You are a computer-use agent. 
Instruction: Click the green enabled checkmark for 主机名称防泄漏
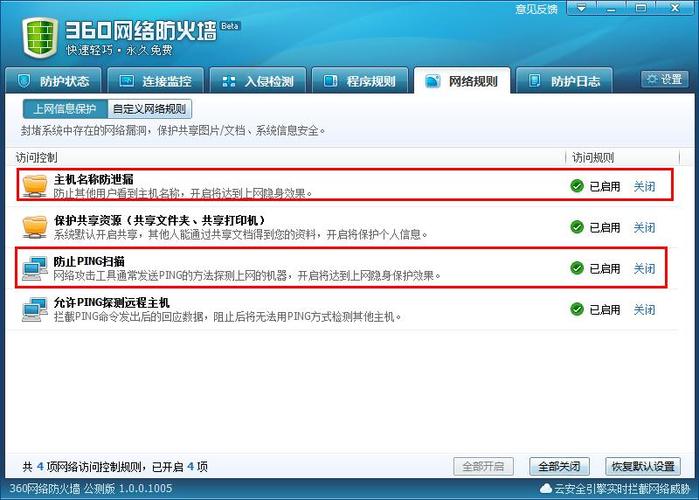[577, 186]
